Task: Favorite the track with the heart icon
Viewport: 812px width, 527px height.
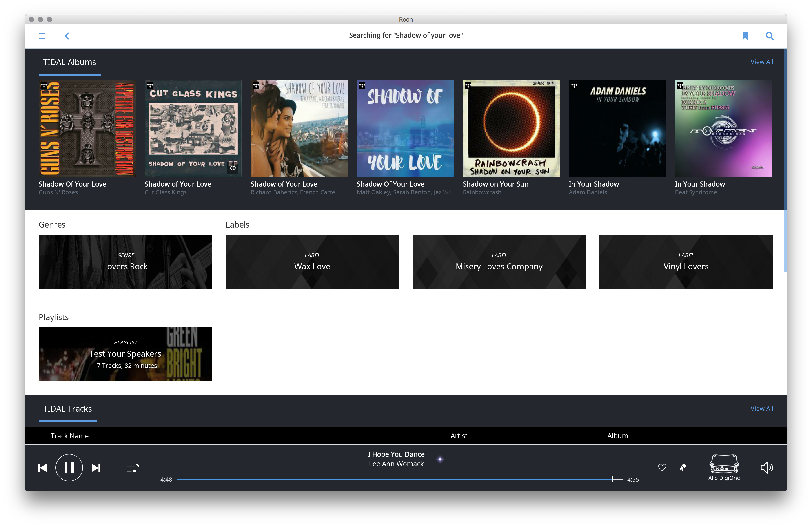Action: [x=662, y=468]
